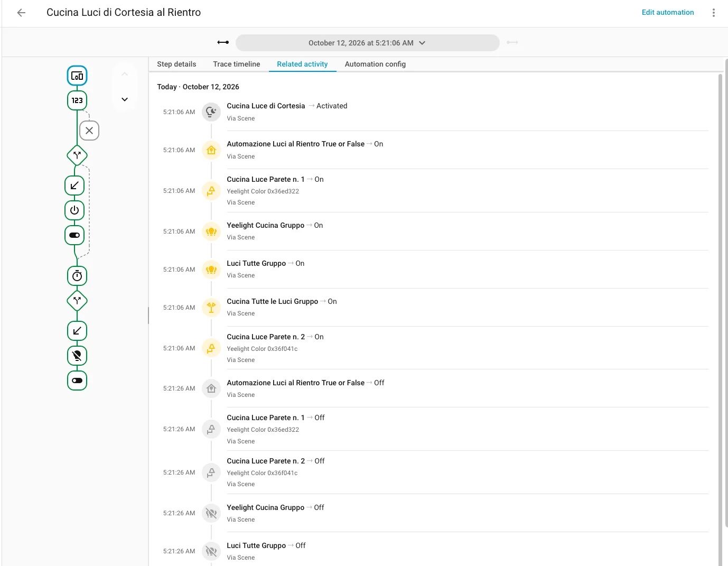Click the vertical scrollbar of the activity list

point(720,320)
